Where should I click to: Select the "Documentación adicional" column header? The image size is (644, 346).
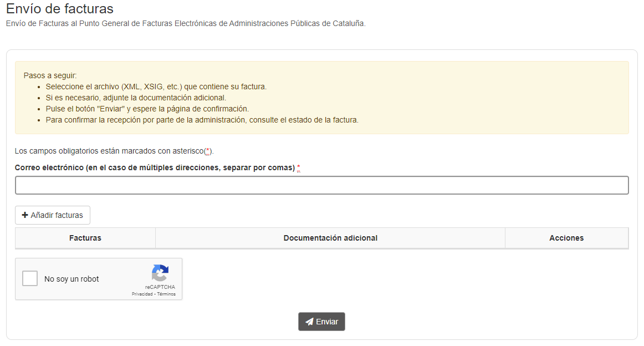tap(330, 237)
